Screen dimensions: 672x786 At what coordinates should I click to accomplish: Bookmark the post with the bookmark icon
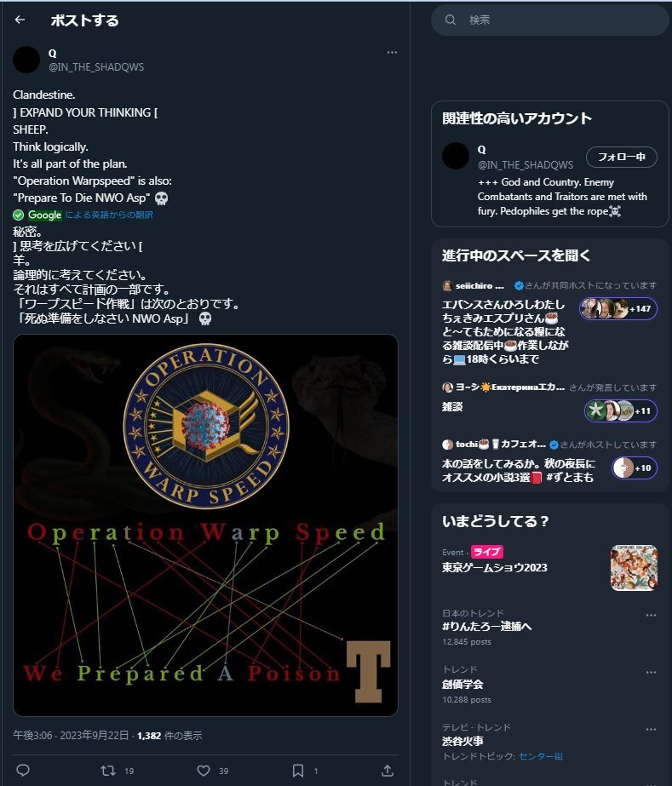click(x=298, y=771)
